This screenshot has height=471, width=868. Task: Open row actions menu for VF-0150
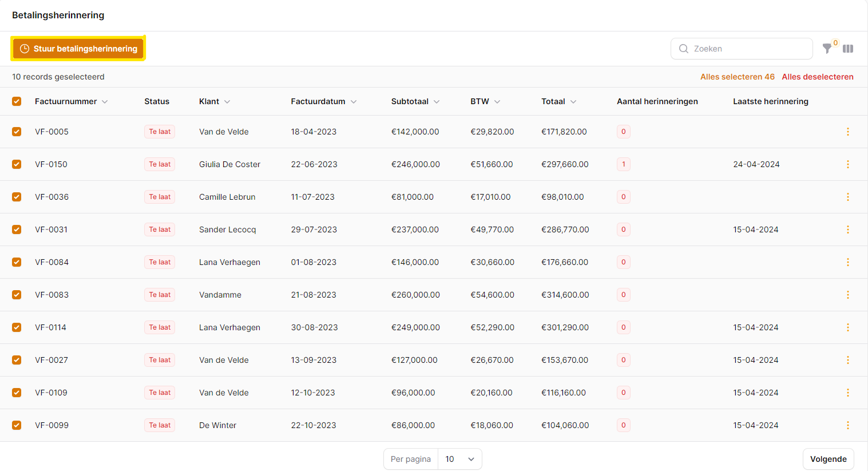(x=847, y=164)
